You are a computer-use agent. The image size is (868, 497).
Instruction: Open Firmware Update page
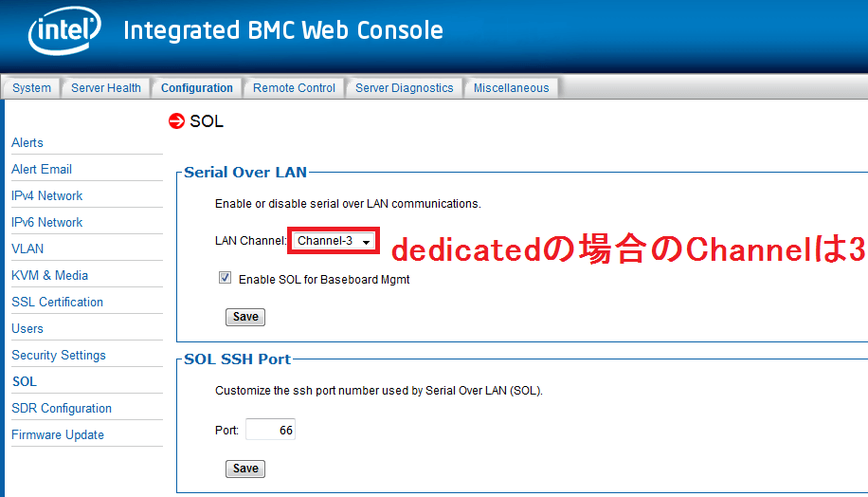(58, 435)
